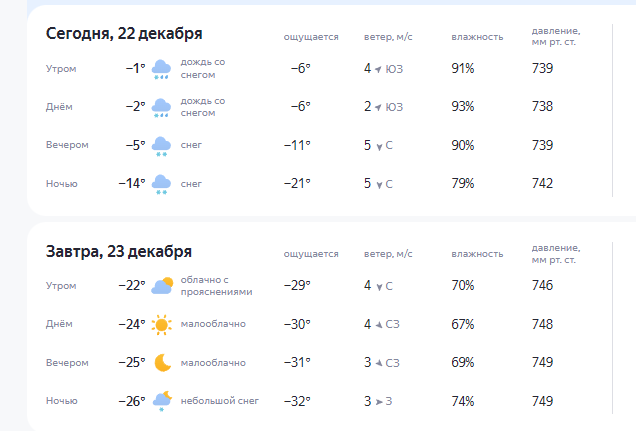Image resolution: width=636 pixels, height=431 pixels.
Task: Click the crescent moon icon for tomorrow evening
Action: [x=162, y=363]
